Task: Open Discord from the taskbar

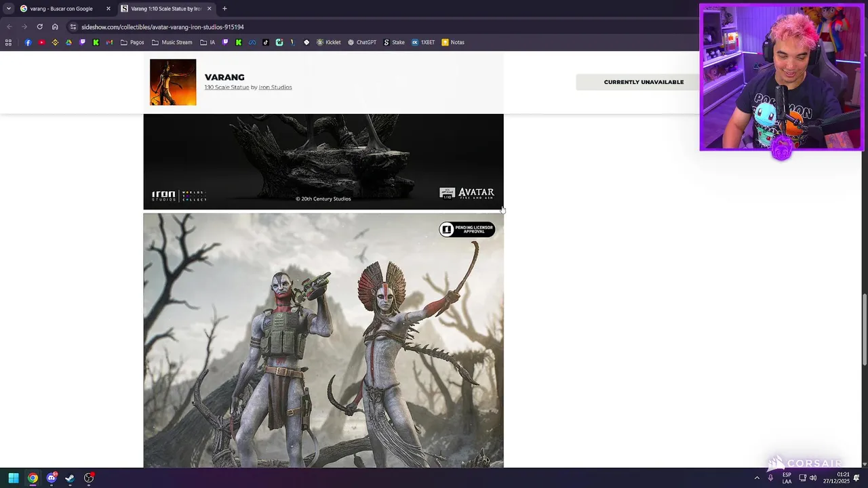Action: 52,478
